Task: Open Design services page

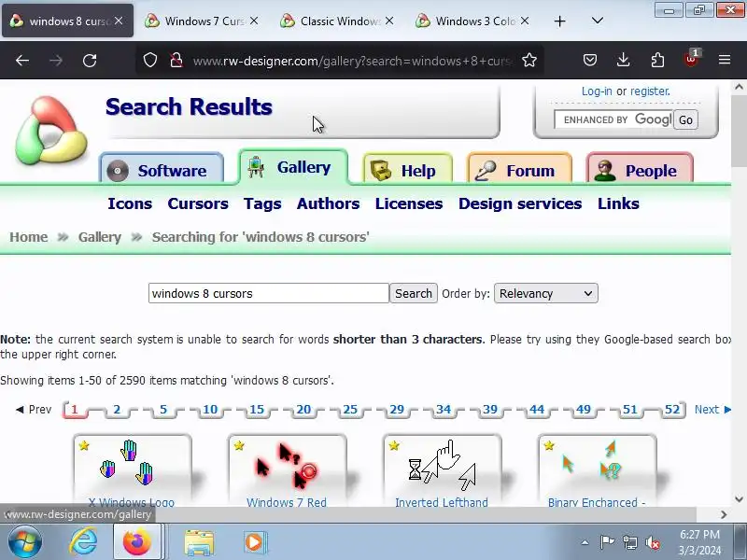Action: click(520, 203)
